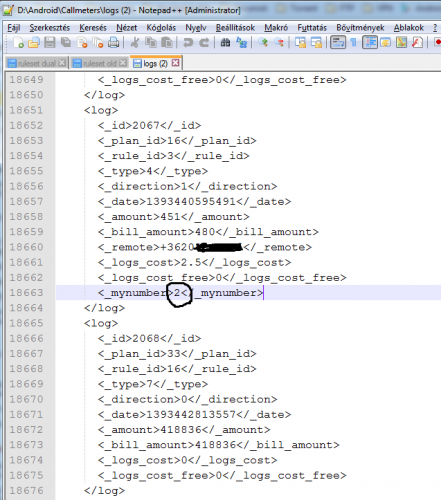The height and width of the screenshot is (500, 441).
Task: Click the <_id>2067</_id> line
Action: 149,126
